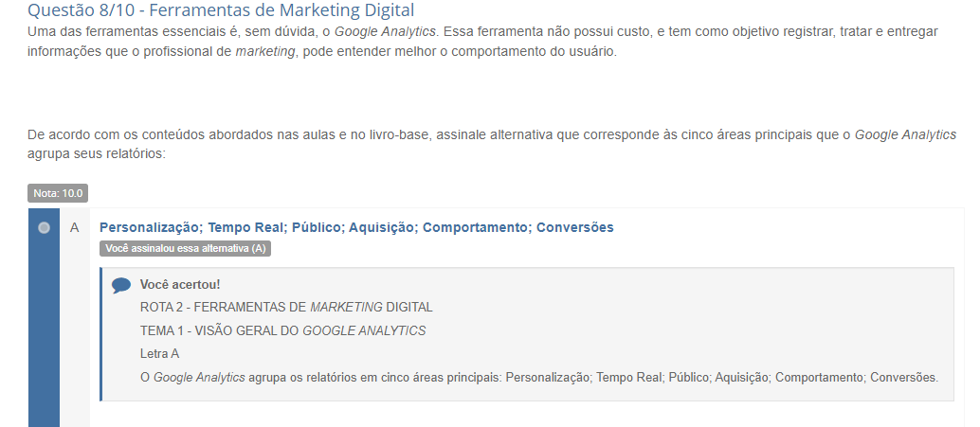Open the 'Questão 8/10 - Ferramentas de Marketing Digital' heading
This screenshot has height=427, width=980.
(x=221, y=11)
